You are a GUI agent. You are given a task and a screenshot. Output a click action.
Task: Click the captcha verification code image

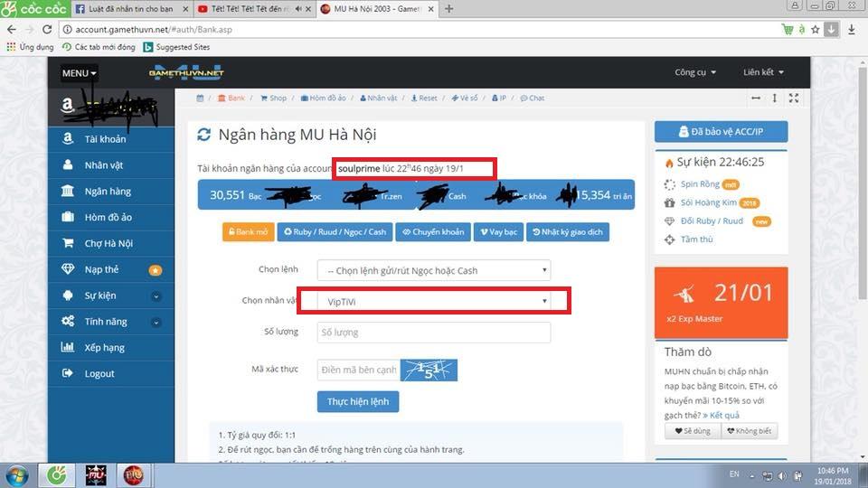[429, 370]
